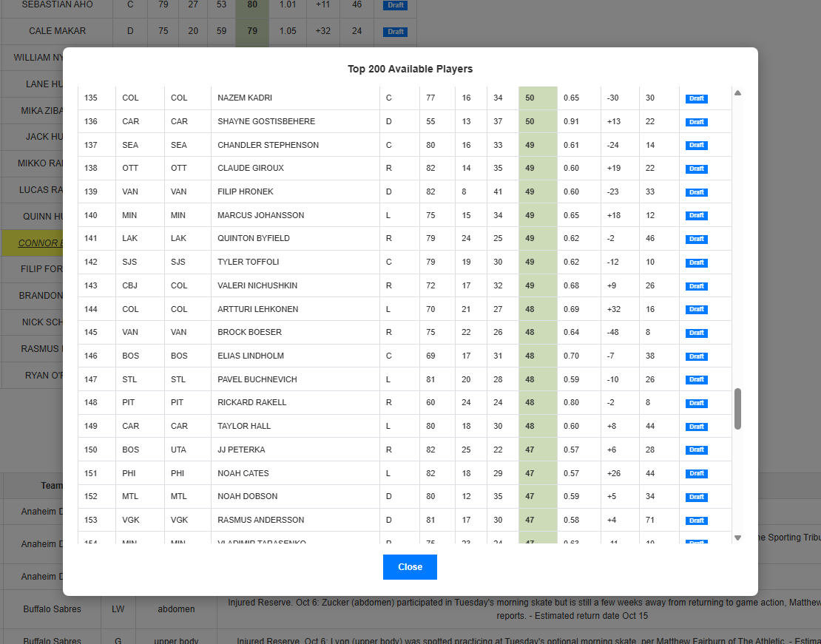Screen dimensions: 821x644
Task: Click scrollbar up arrow in players list
Action: [x=737, y=92]
